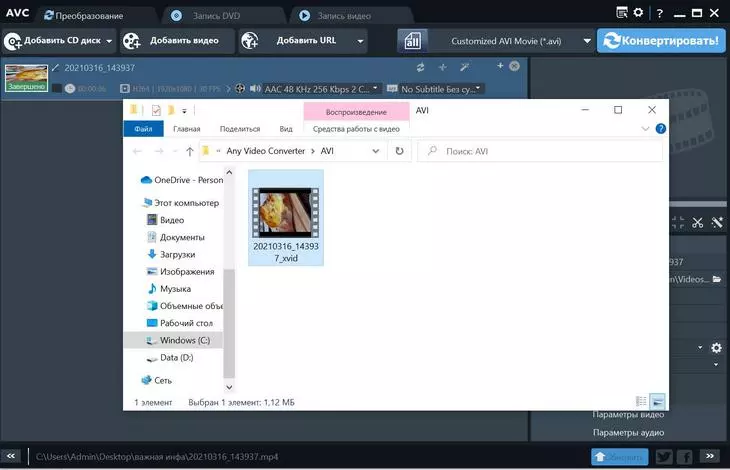
Task: Click Добавить видео button
Action: coord(177,41)
